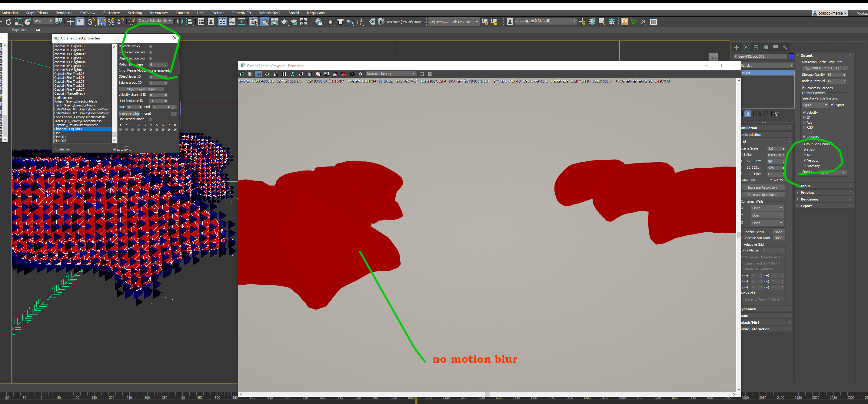Open Curve Editor from main toolbar
The width and height of the screenshot is (868, 404).
[232, 22]
